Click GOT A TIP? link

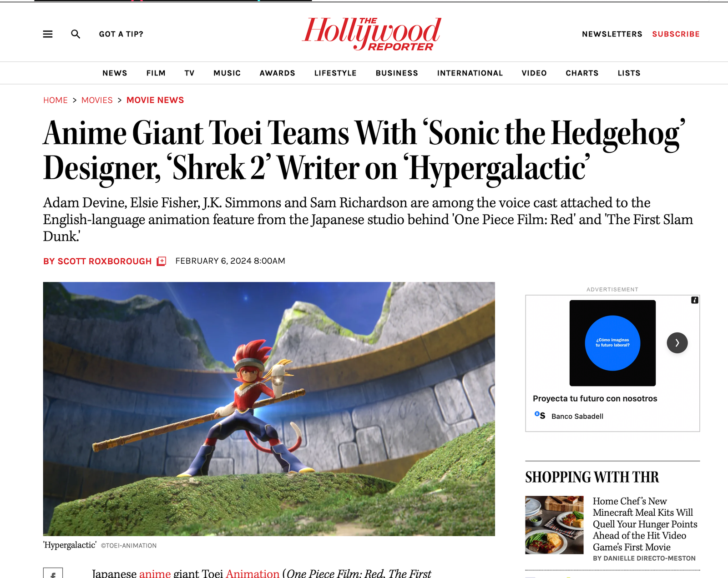[x=121, y=34]
